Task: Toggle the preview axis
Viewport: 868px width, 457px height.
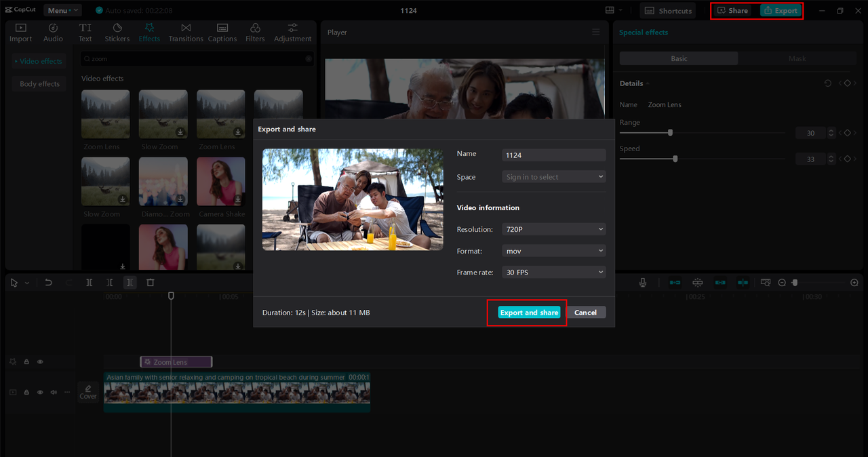Action: tap(743, 283)
